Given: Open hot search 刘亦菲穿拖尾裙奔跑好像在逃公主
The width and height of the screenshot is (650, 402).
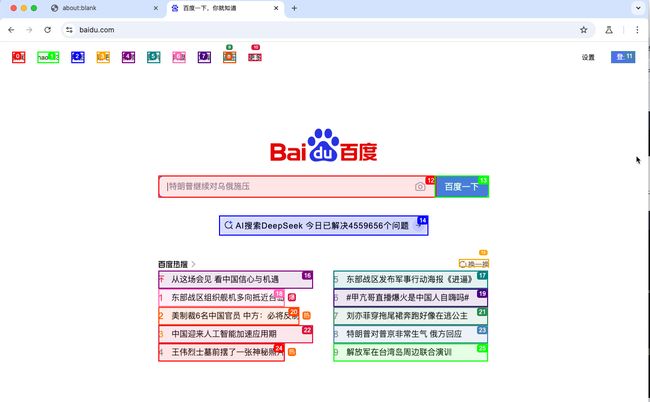Looking at the screenshot, I should 410,316.
